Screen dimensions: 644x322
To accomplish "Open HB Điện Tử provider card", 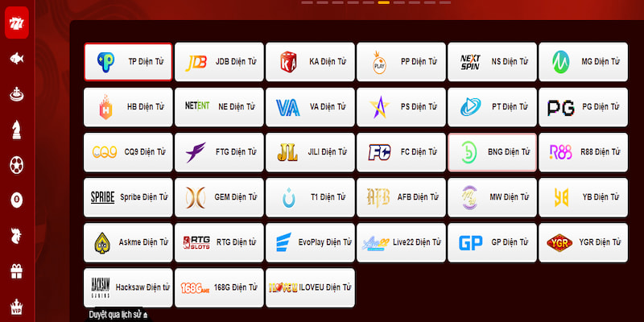I will click(x=128, y=107).
